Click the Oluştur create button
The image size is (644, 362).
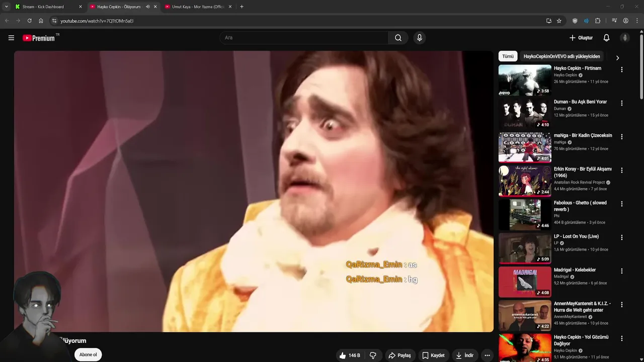581,38
